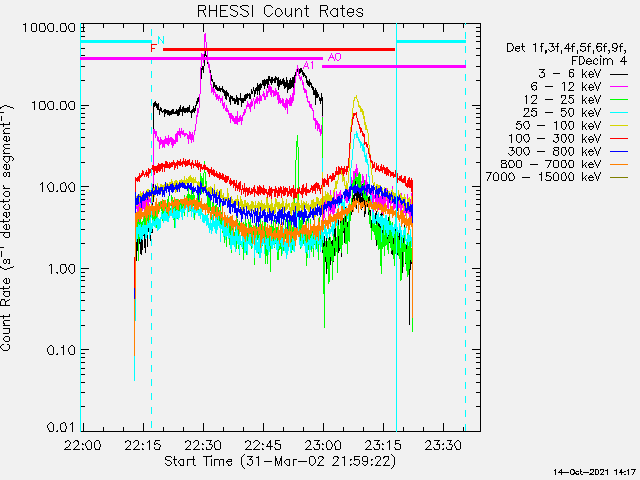Click the 0.10 y-axis tick label
Viewport: 640px width, 480px height.
pyautogui.click(x=62, y=350)
